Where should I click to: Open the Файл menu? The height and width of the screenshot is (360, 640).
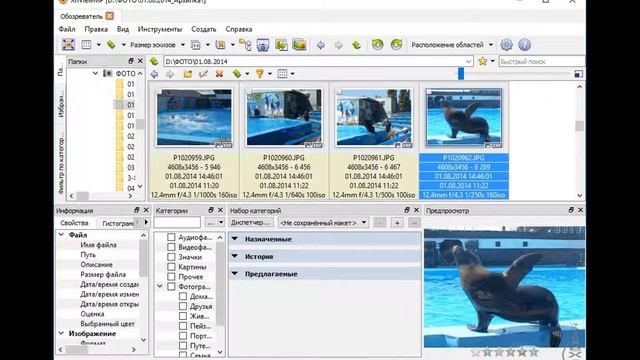pyautogui.click(x=67, y=29)
